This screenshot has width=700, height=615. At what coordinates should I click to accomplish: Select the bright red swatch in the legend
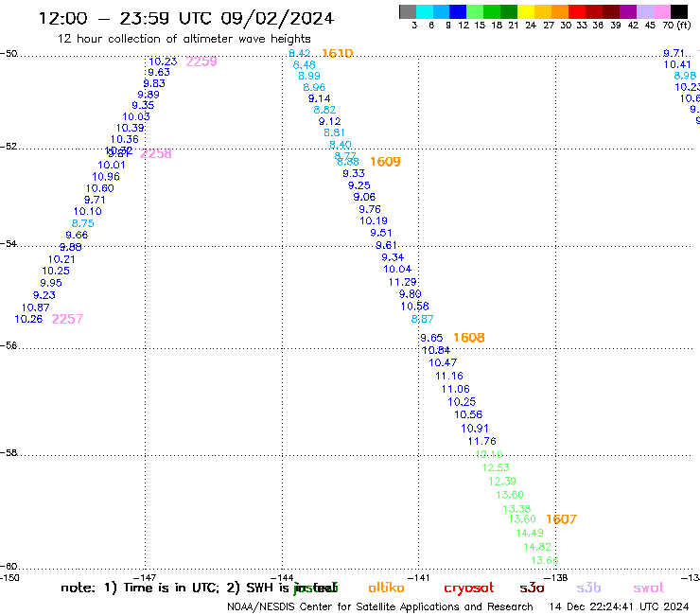click(x=577, y=11)
